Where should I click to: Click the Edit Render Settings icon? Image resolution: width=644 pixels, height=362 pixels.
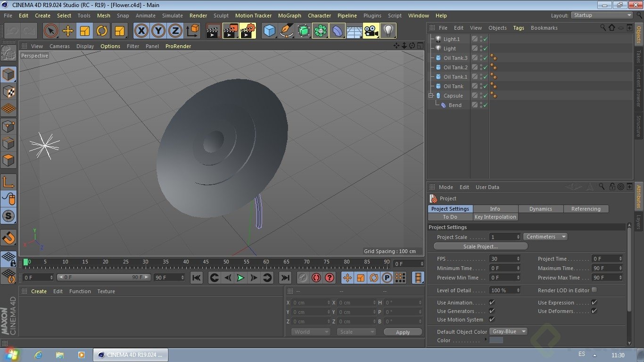(x=248, y=31)
